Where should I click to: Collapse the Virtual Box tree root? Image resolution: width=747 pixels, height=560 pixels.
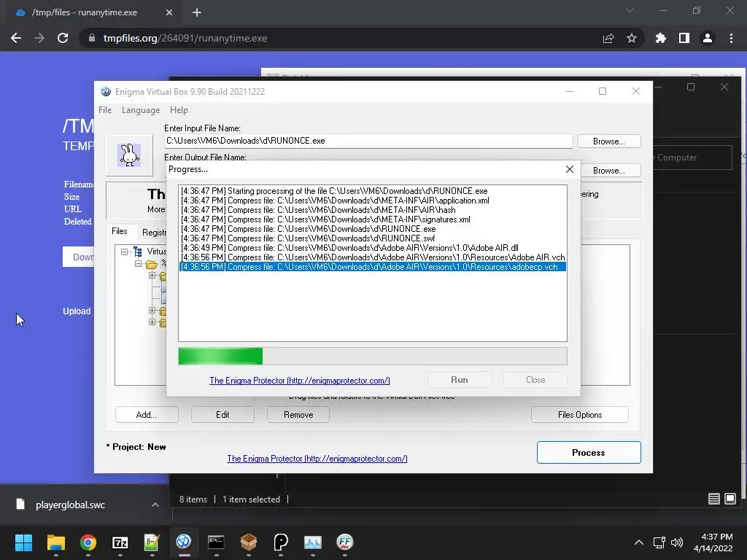(124, 252)
